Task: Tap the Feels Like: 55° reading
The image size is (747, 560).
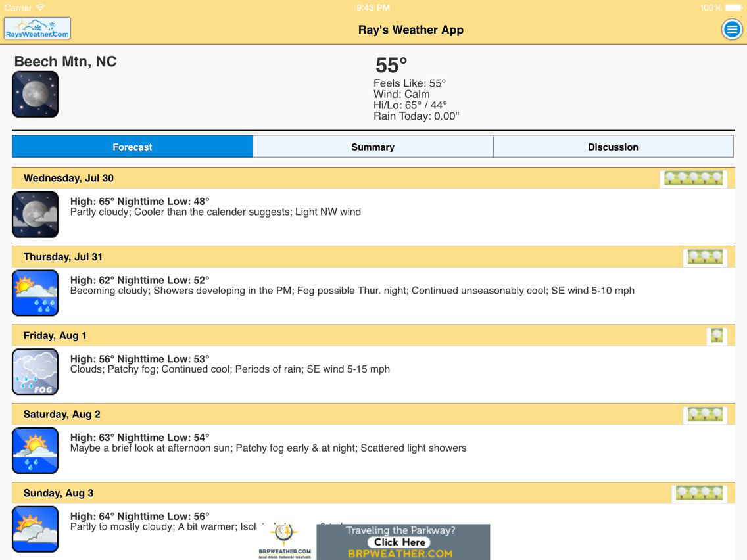Action: (410, 83)
